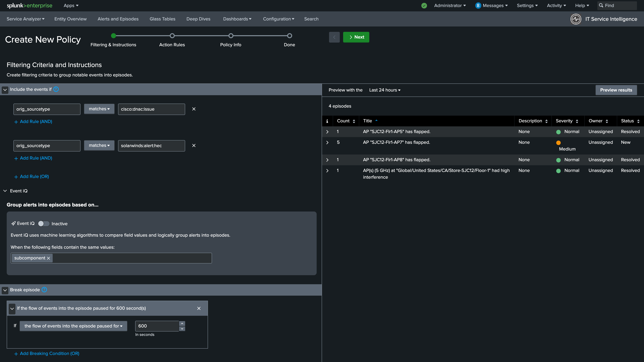The height and width of the screenshot is (362, 644).
Task: Click Add Breaking Condition (OR)
Action: (47, 353)
